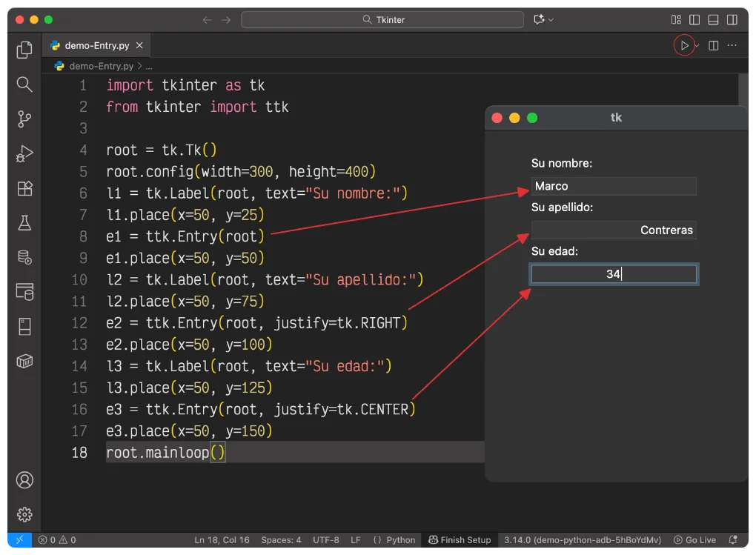Click the entry field containing Marco
This screenshot has height=555, width=756.
click(x=614, y=186)
